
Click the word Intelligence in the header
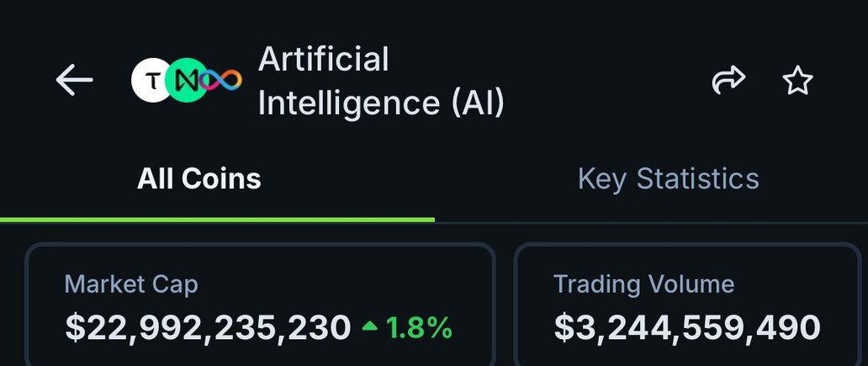(x=348, y=103)
